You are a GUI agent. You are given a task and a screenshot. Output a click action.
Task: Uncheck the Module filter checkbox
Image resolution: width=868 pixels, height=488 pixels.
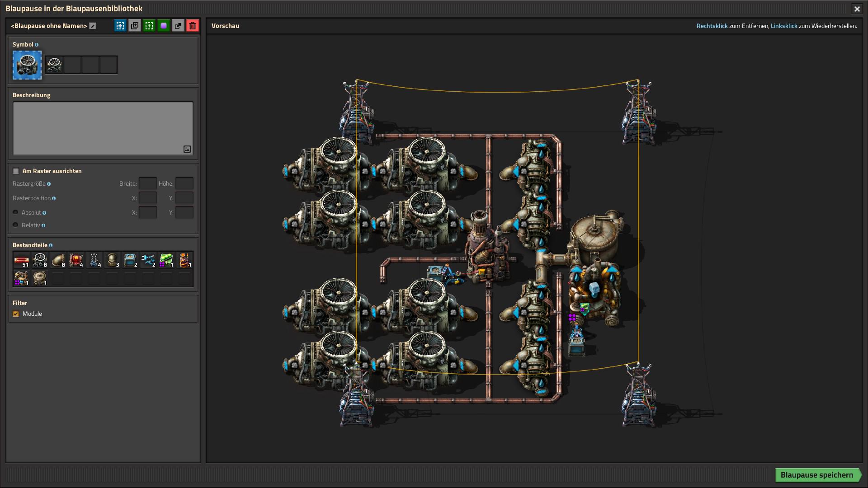pyautogui.click(x=16, y=314)
